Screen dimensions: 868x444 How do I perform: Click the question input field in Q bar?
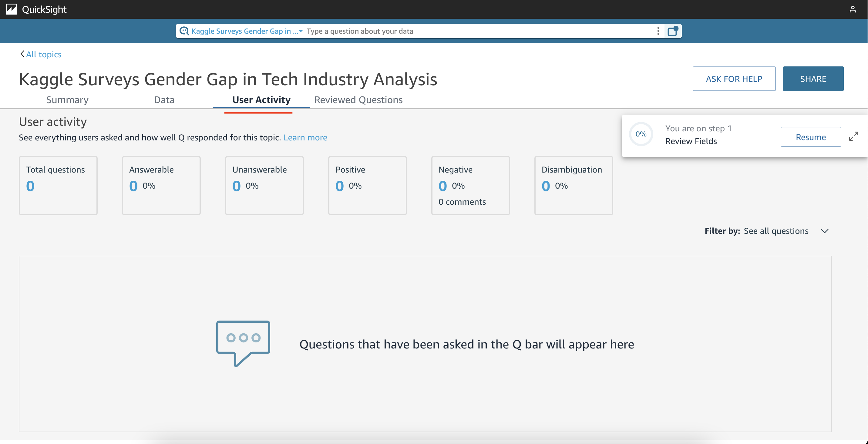[479, 31]
